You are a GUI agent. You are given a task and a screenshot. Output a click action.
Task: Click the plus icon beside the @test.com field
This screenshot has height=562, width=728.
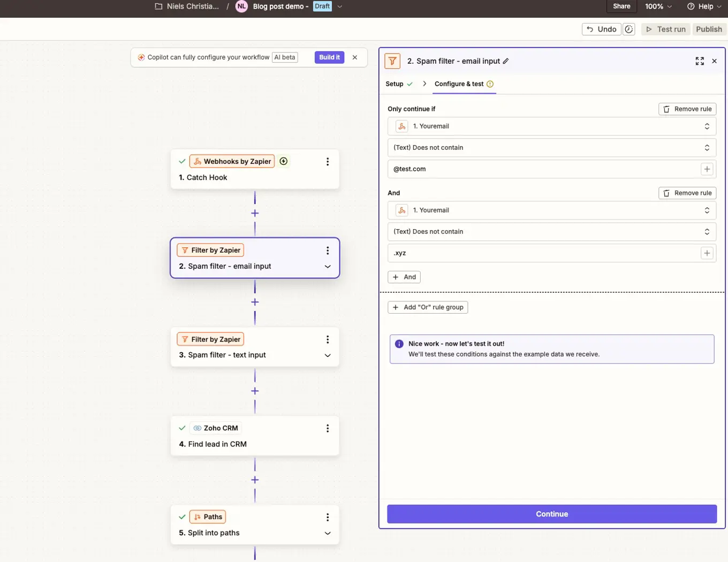(x=707, y=169)
